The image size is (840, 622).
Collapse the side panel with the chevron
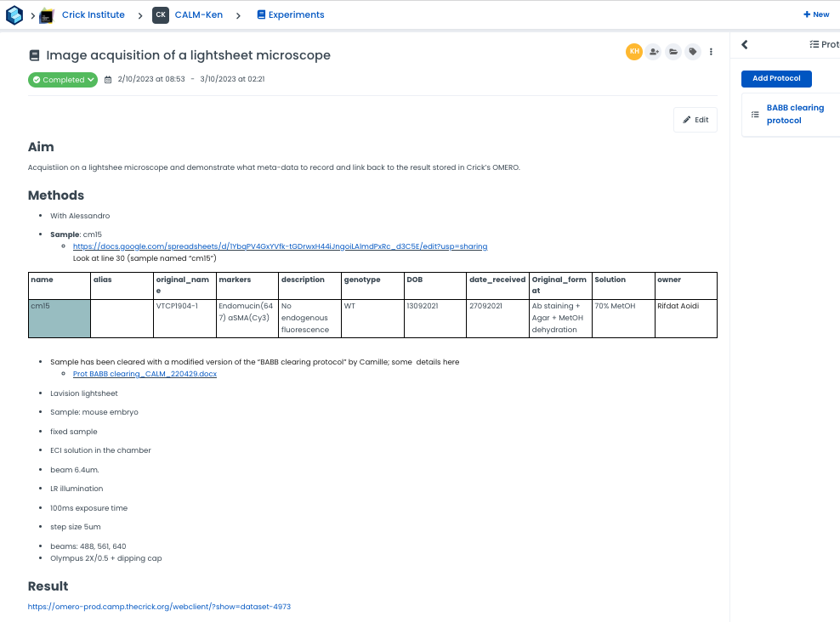pos(745,44)
